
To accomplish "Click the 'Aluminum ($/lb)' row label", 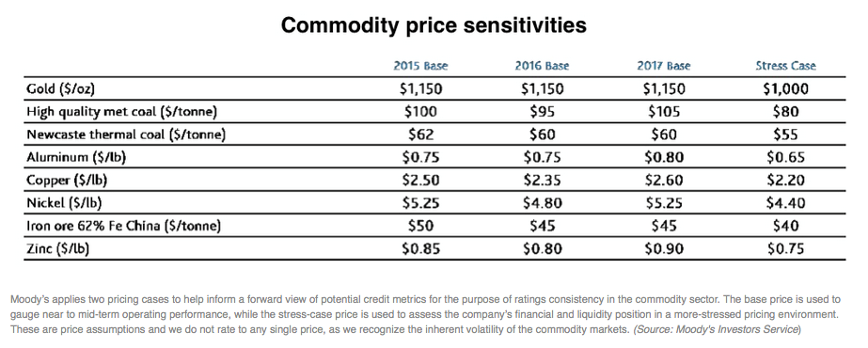I will pos(76,157).
